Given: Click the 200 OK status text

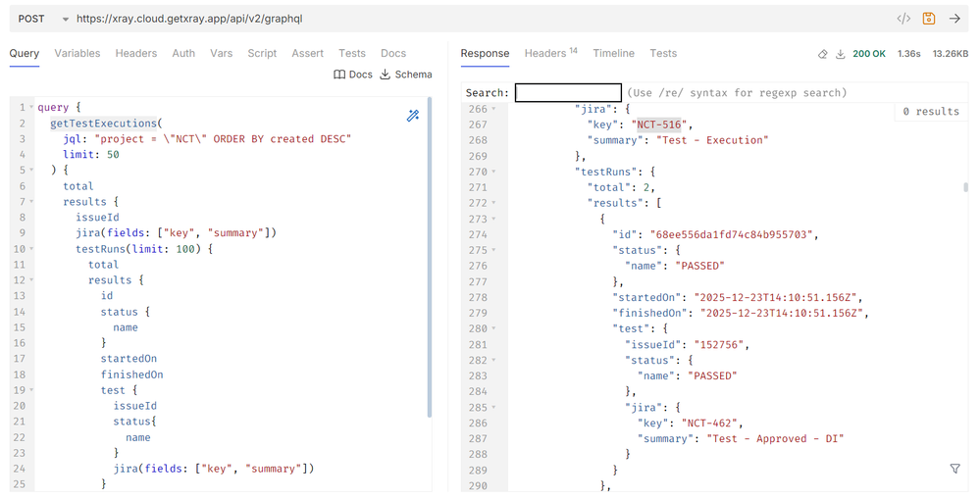Looking at the screenshot, I should click(x=869, y=54).
